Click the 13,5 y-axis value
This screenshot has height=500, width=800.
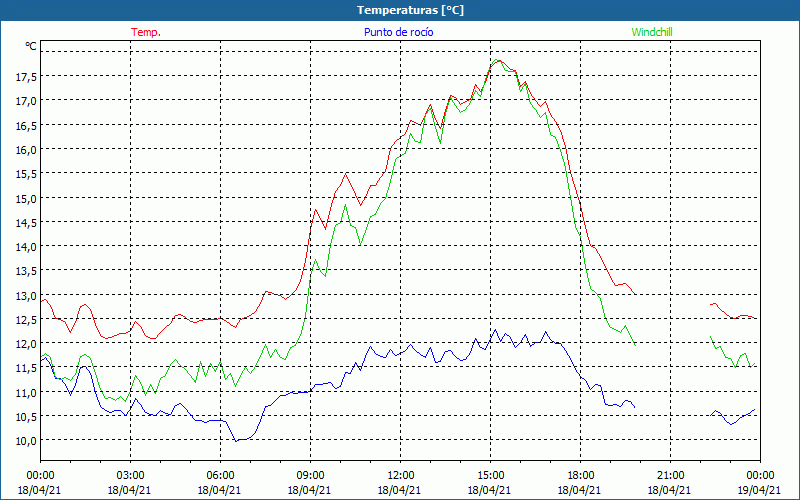[26, 271]
